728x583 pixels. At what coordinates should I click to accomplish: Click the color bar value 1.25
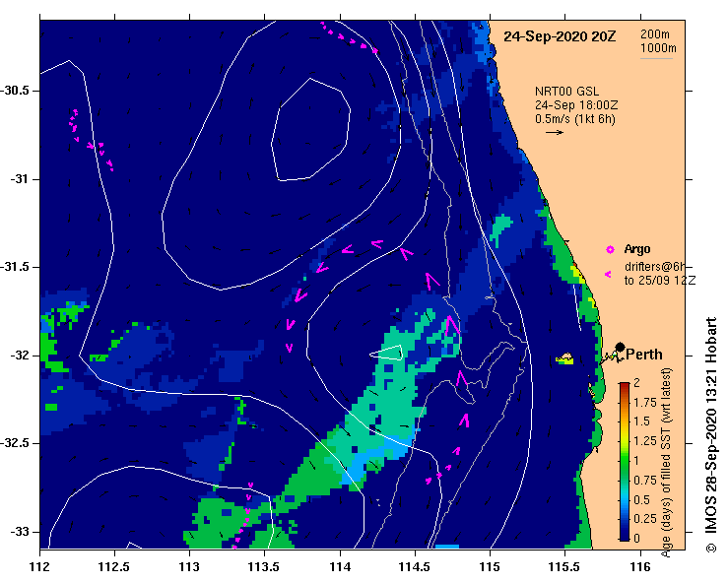click(645, 441)
